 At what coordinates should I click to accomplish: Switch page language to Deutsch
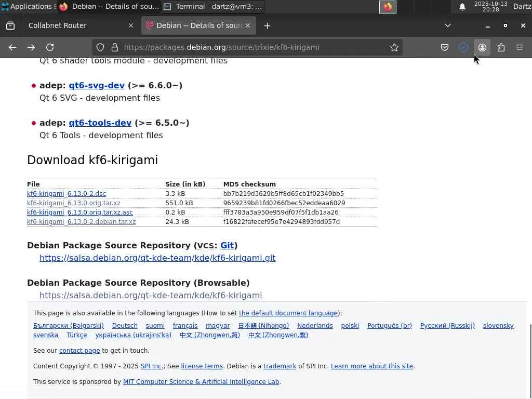pyautogui.click(x=125, y=326)
